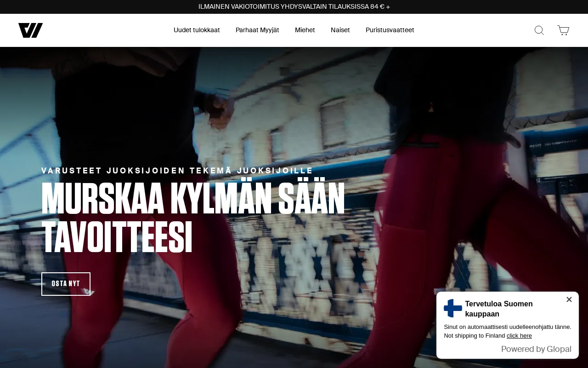This screenshot has width=588, height=368.
Task: Follow the 'click here' link in popup
Action: point(519,336)
